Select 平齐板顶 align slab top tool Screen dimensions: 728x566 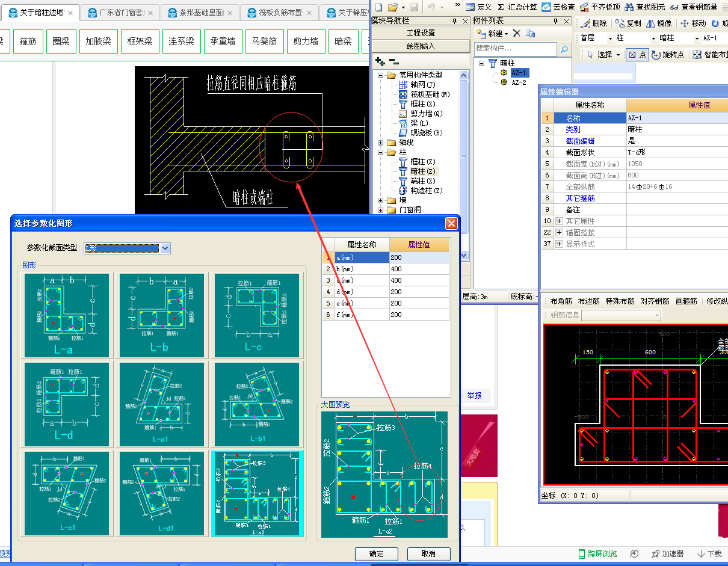click(x=599, y=7)
